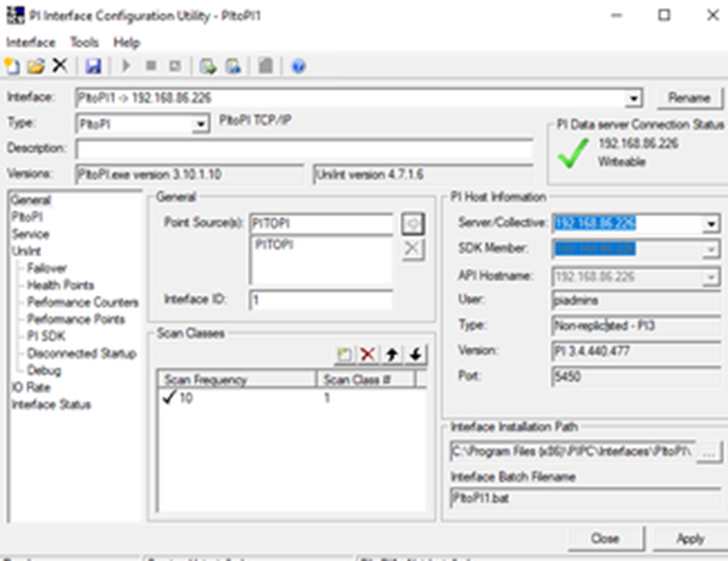This screenshot has width=728, height=561.
Task: Click the Description input field
Action: coord(305,148)
